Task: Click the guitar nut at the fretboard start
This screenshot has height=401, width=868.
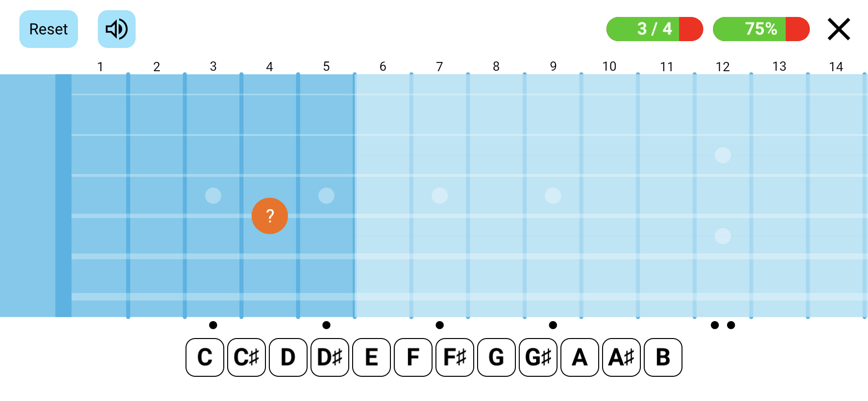Action: coord(63,194)
